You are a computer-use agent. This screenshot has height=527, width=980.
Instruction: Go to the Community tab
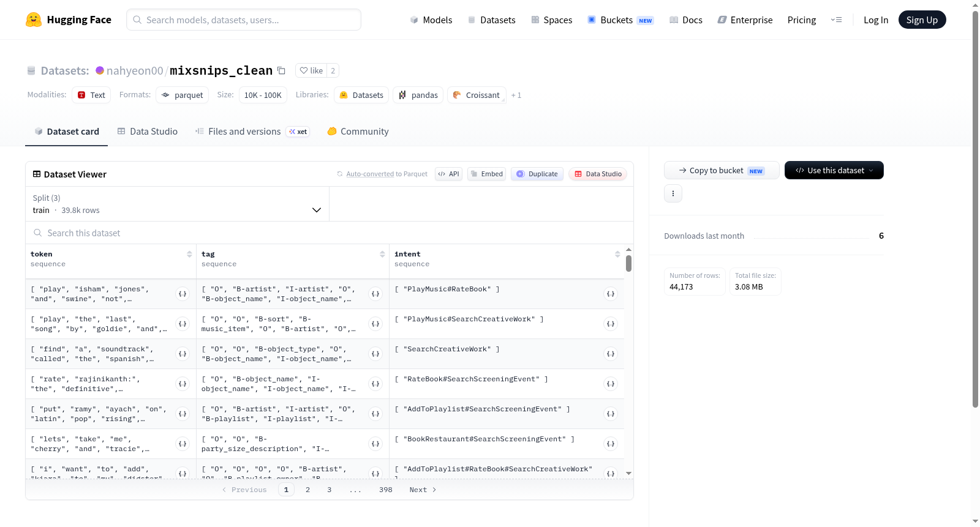[x=358, y=132]
